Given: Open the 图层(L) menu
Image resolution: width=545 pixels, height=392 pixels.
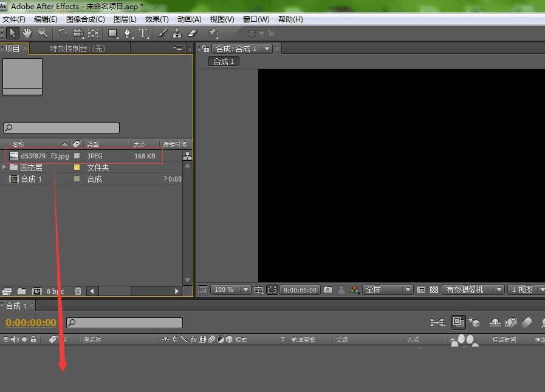Looking at the screenshot, I should coord(125,19).
